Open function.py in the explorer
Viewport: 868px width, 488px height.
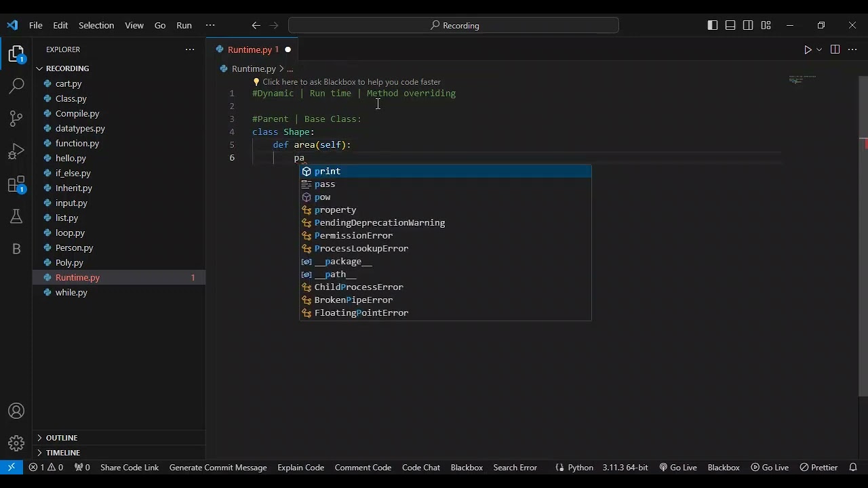pyautogui.click(x=119, y=143)
